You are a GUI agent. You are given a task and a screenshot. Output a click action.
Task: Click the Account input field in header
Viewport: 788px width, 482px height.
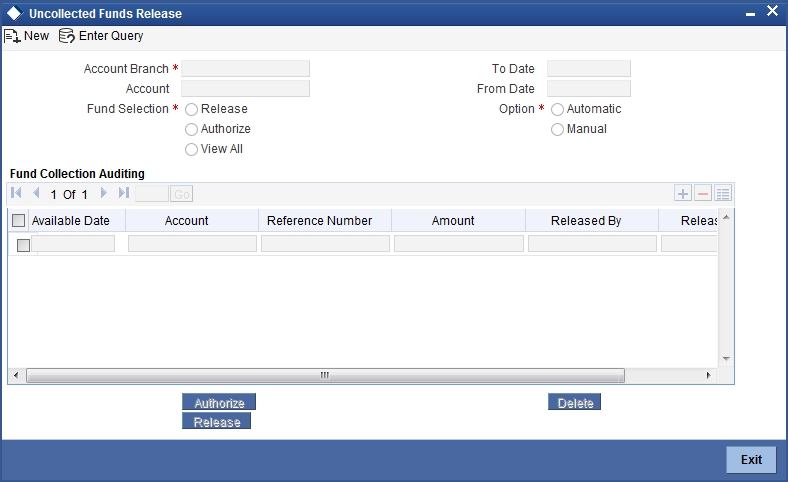click(x=245, y=89)
